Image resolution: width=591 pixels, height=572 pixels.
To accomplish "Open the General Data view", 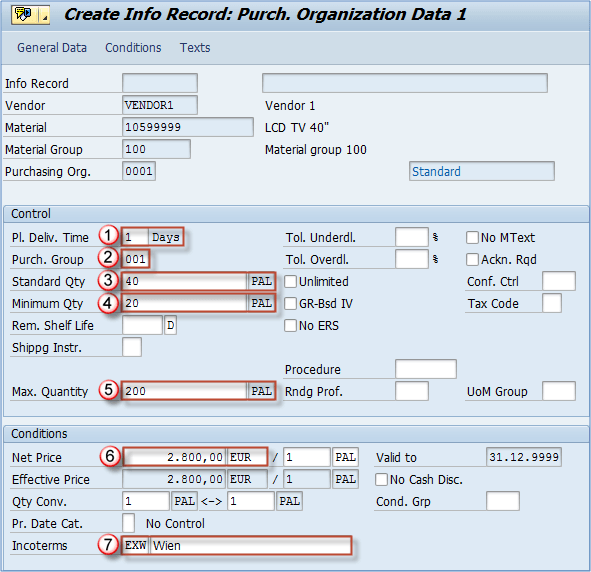I will pyautogui.click(x=52, y=48).
